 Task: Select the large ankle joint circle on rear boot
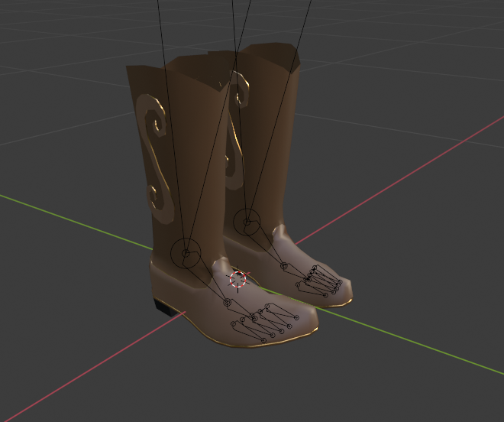[x=247, y=222]
